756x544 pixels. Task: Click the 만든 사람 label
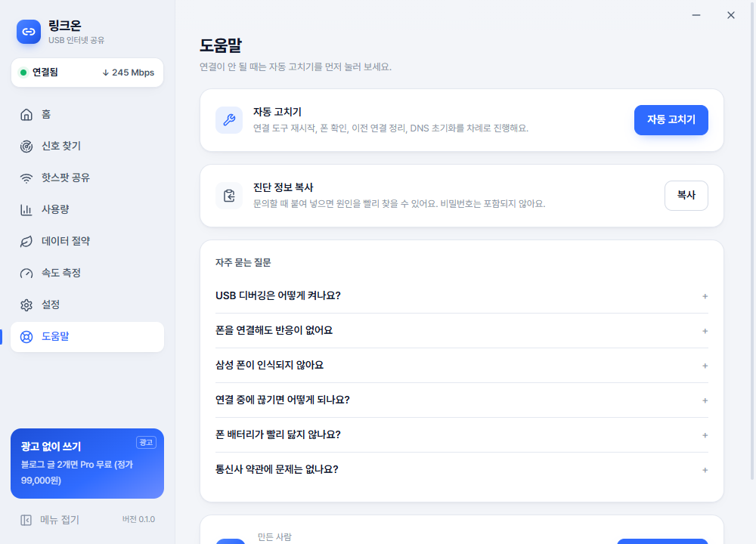coord(274,537)
